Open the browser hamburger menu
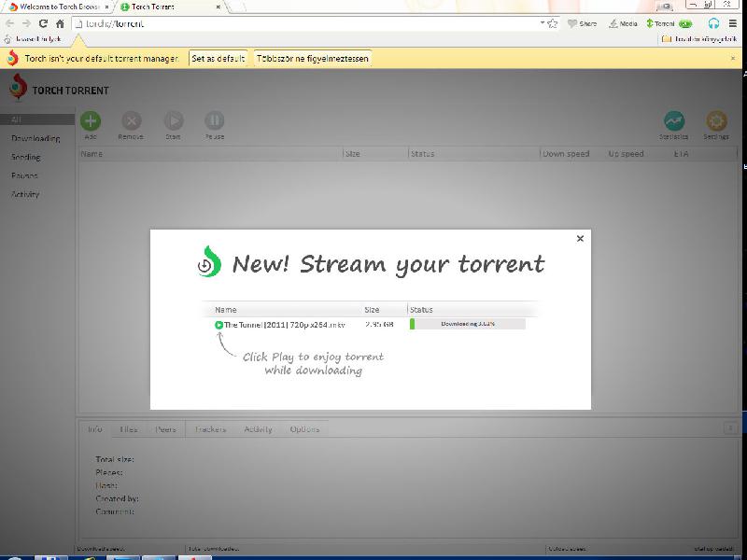The width and height of the screenshot is (747, 560). pos(733,23)
